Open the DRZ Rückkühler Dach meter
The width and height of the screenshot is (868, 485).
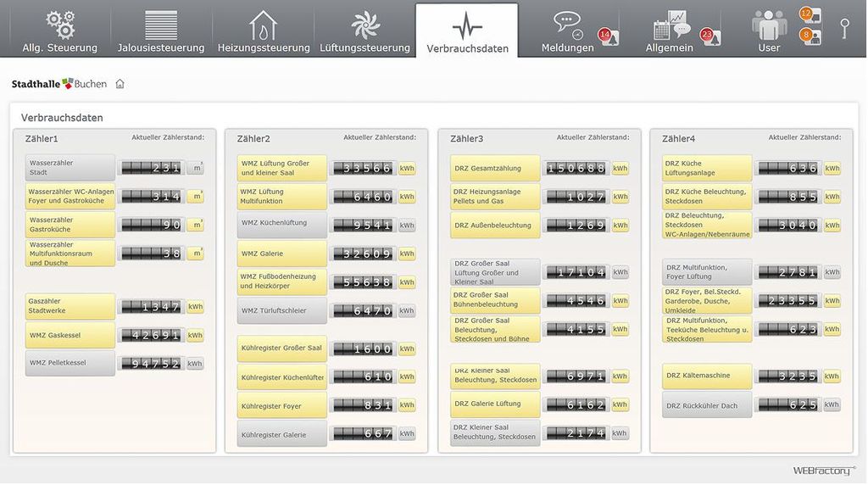pyautogui.click(x=707, y=404)
